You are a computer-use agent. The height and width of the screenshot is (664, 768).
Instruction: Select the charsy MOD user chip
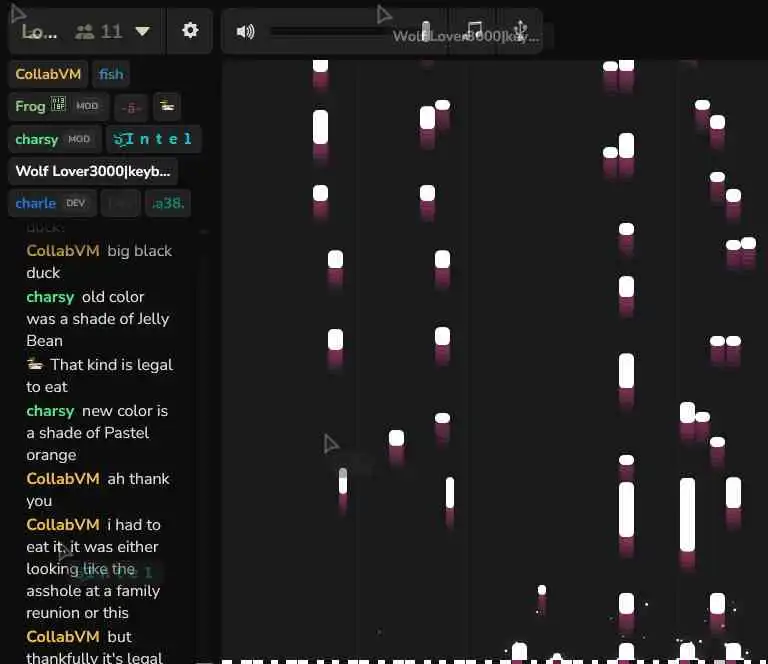[x=54, y=139]
